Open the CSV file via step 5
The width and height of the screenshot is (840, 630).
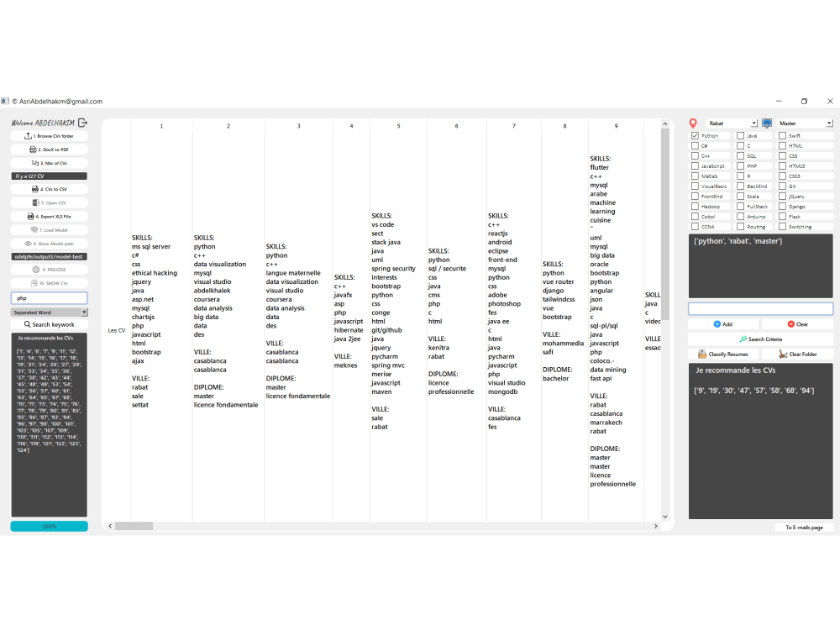point(49,203)
